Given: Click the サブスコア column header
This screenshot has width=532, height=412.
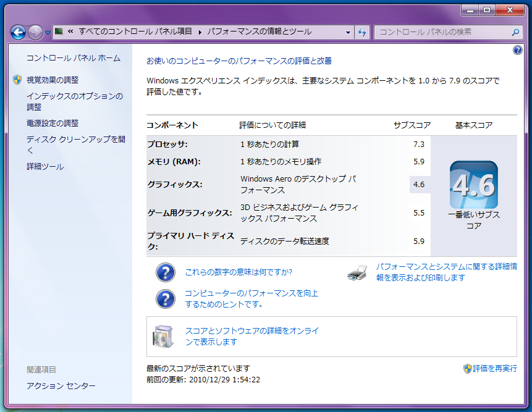Looking at the screenshot, I should 412,125.
